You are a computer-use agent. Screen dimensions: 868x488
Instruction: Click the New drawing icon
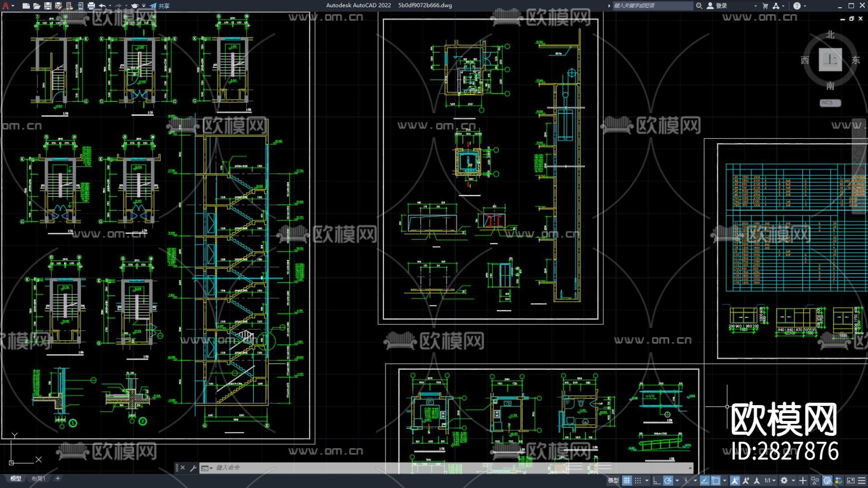click(26, 6)
